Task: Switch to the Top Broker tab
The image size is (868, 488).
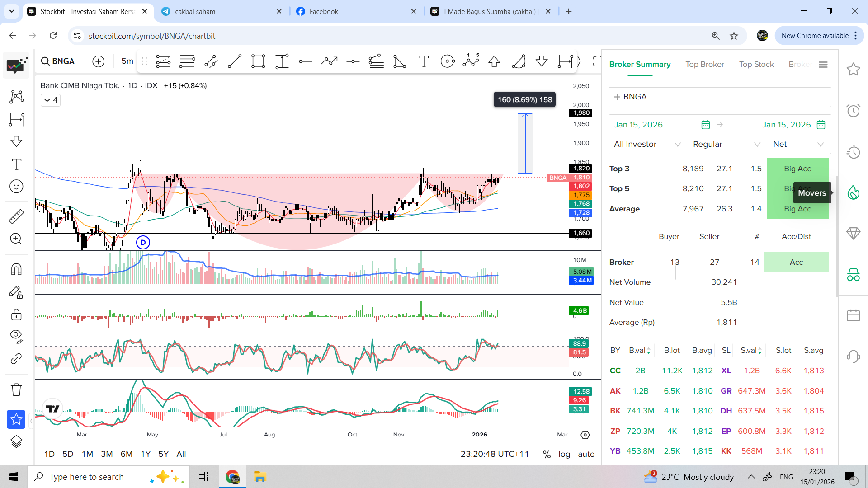Action: point(704,64)
